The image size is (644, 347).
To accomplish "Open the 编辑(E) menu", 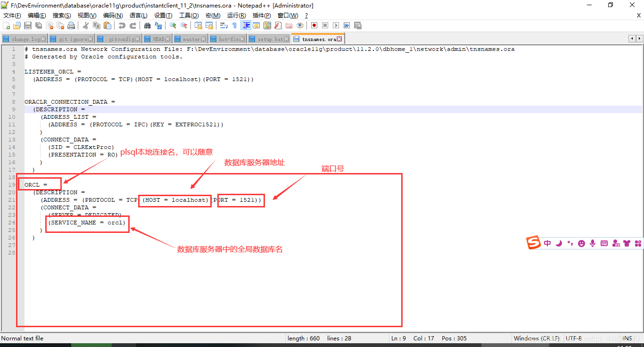I will [x=37, y=16].
